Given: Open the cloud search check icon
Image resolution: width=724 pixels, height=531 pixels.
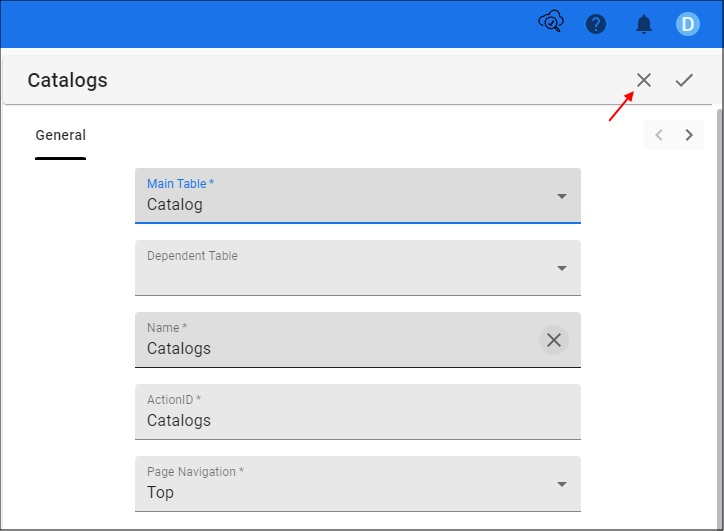Looking at the screenshot, I should click(551, 22).
